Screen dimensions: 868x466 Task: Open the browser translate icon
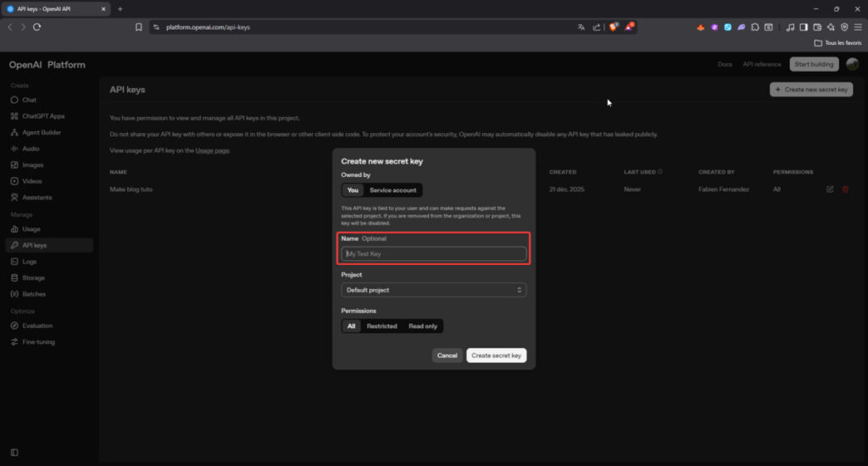(581, 27)
